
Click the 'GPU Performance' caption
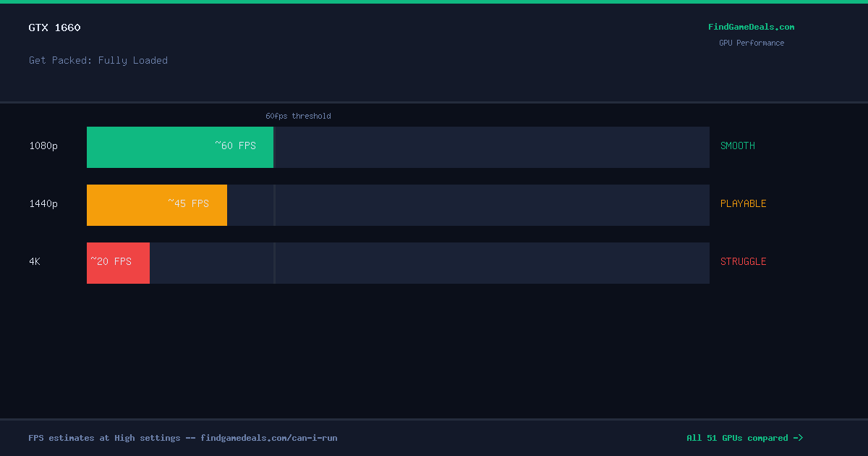tap(752, 43)
